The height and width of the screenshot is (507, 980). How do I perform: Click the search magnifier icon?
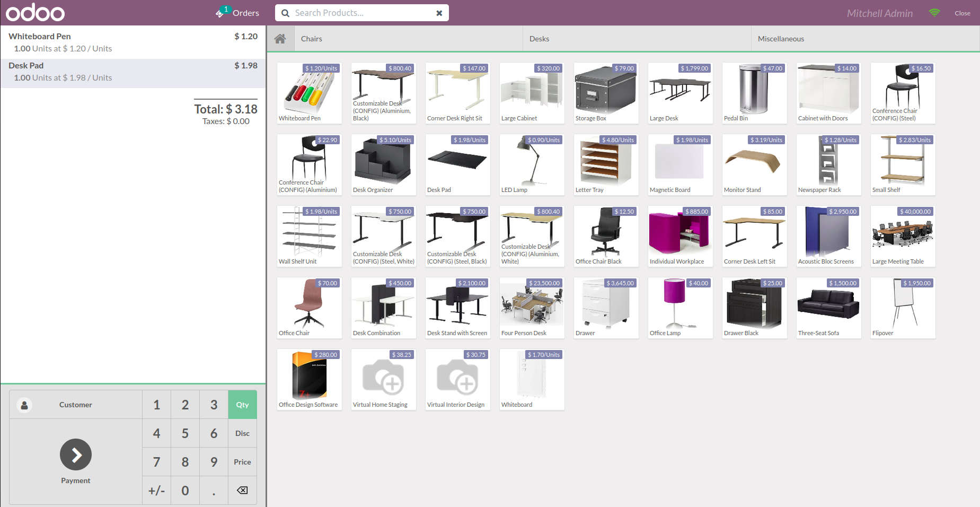tap(285, 13)
